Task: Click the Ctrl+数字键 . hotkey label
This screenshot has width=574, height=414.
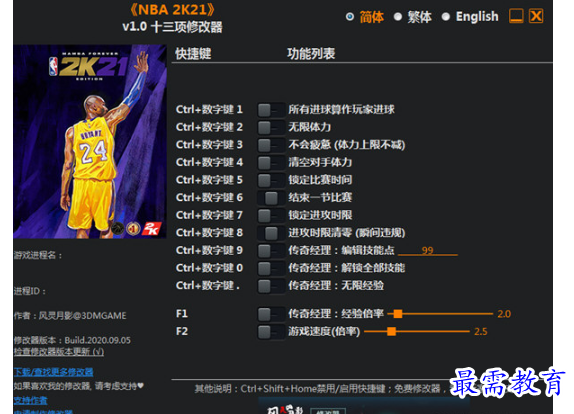Action: [208, 286]
